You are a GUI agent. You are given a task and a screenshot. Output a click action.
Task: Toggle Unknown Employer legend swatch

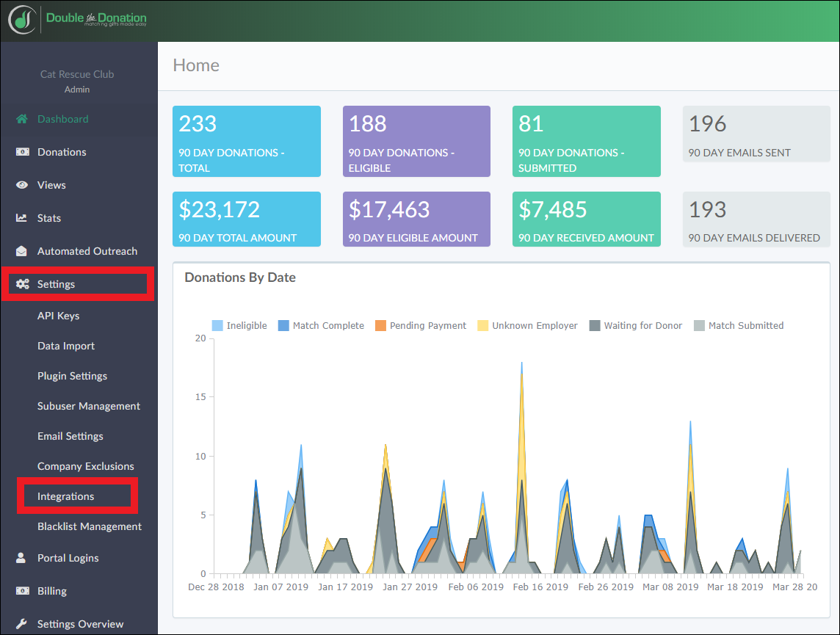tap(482, 325)
